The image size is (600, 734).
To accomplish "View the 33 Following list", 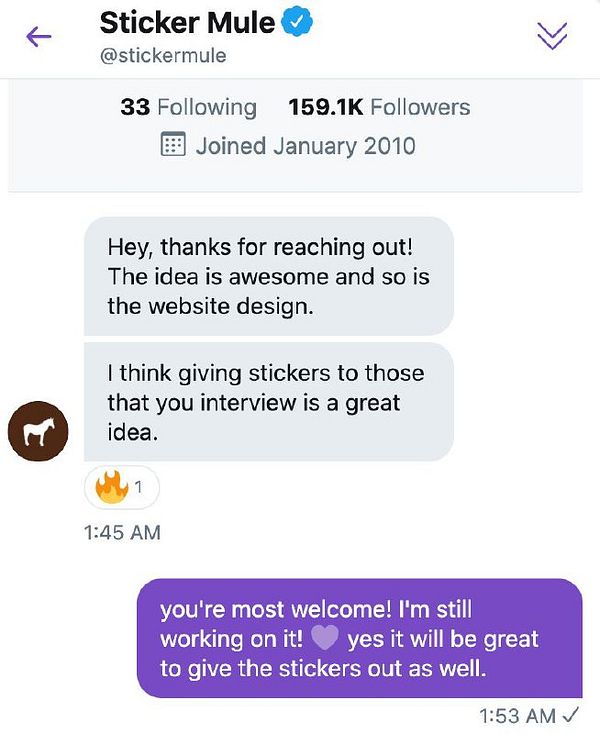I will pos(188,107).
